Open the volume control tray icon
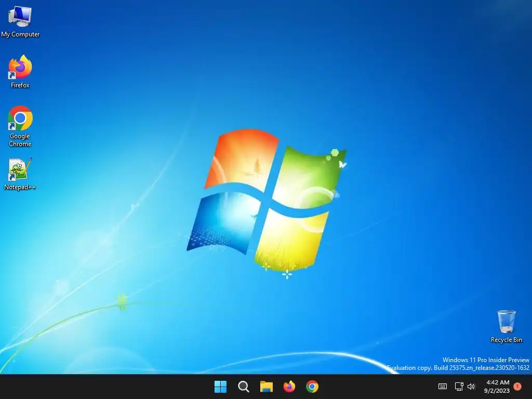This screenshot has height=399, width=532. pos(471,387)
